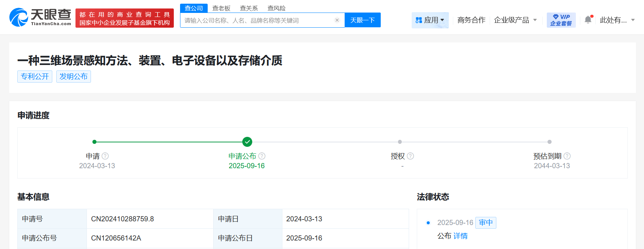644x249 pixels.
Task: Click the Tianyancha logo
Action: 40,17
